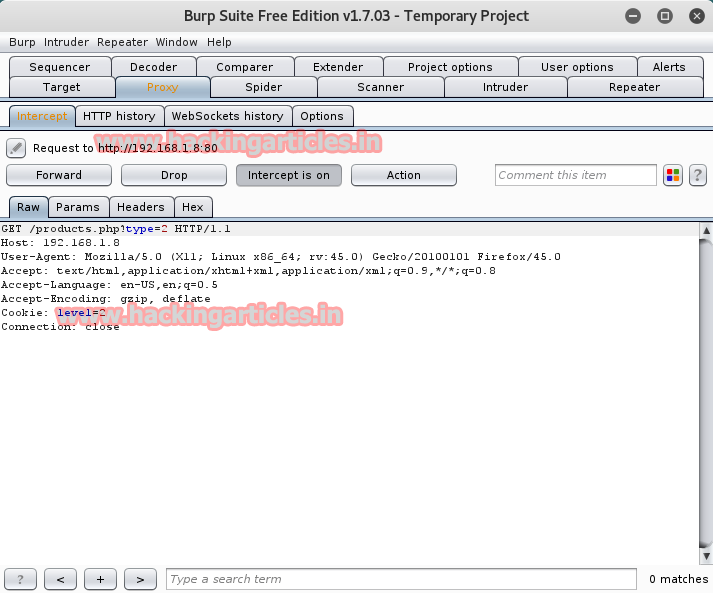Open the WebSockets history sub-tab

coord(227,116)
